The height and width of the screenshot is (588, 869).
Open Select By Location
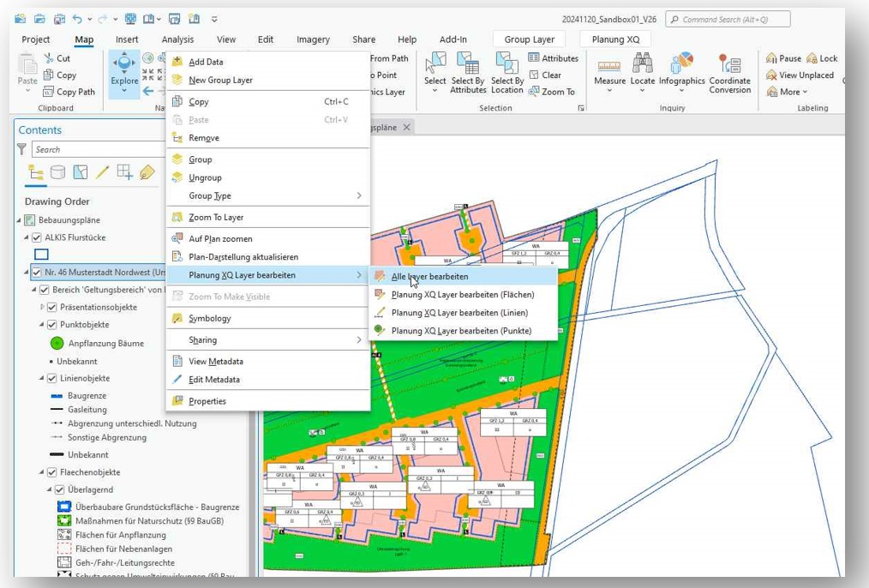point(507,73)
